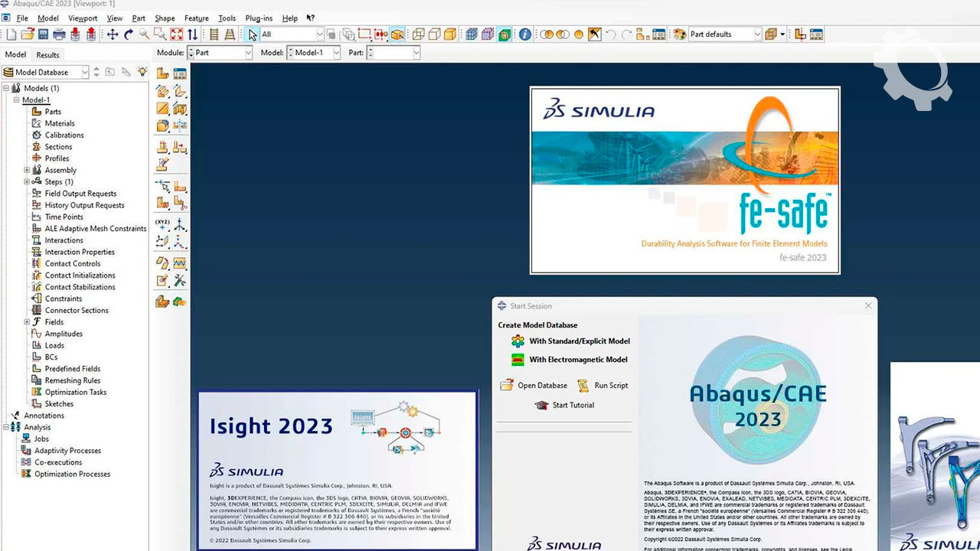Switch to the Results tab

click(47, 55)
